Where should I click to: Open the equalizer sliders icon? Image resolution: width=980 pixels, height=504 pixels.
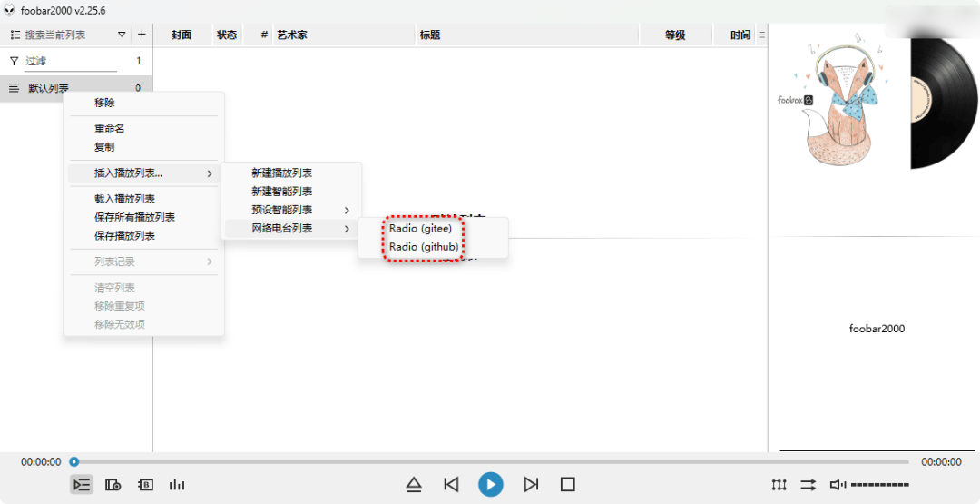779,485
